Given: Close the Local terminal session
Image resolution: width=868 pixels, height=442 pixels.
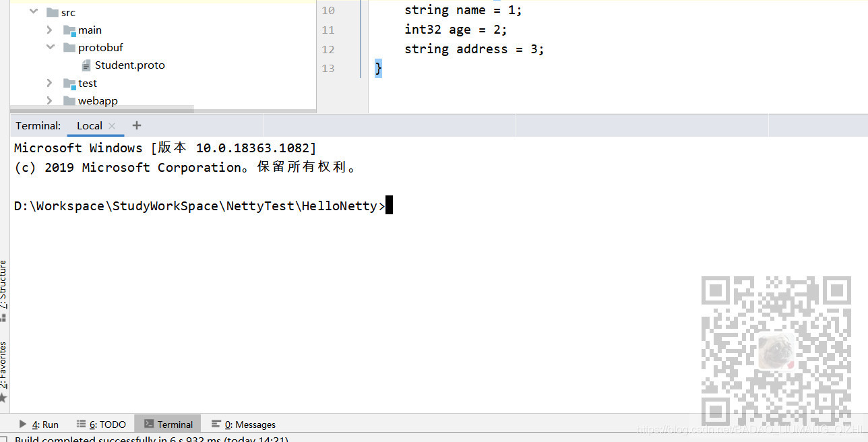Looking at the screenshot, I should pyautogui.click(x=111, y=125).
